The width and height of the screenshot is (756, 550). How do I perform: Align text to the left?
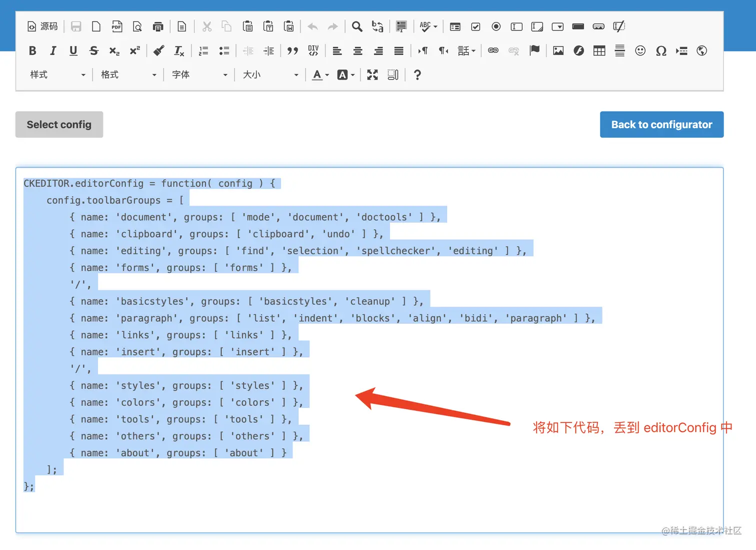tap(337, 51)
